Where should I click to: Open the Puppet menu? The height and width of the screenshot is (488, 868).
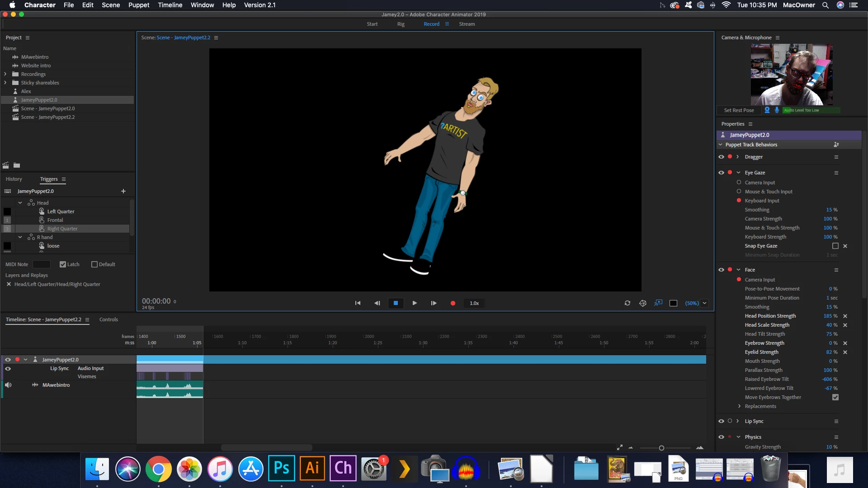tap(139, 5)
